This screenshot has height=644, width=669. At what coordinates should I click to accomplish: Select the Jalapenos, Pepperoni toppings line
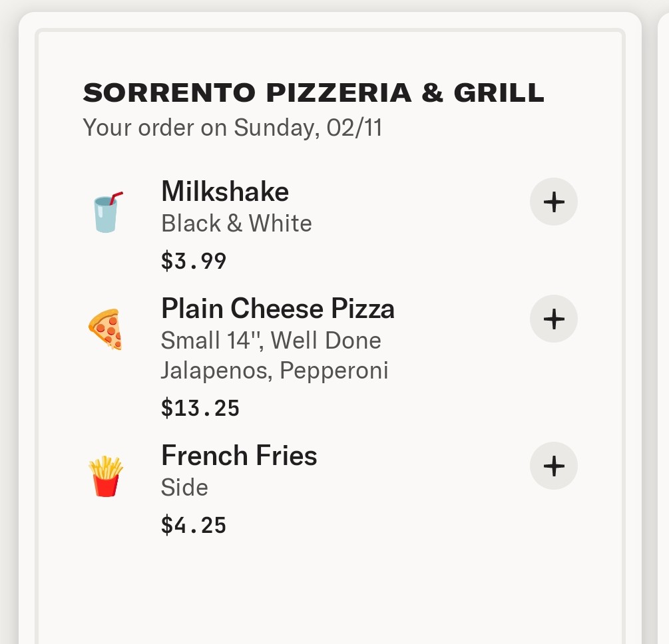pos(274,370)
